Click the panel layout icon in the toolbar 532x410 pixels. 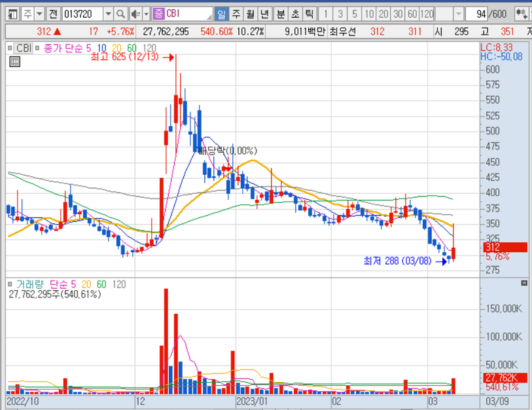12,14
